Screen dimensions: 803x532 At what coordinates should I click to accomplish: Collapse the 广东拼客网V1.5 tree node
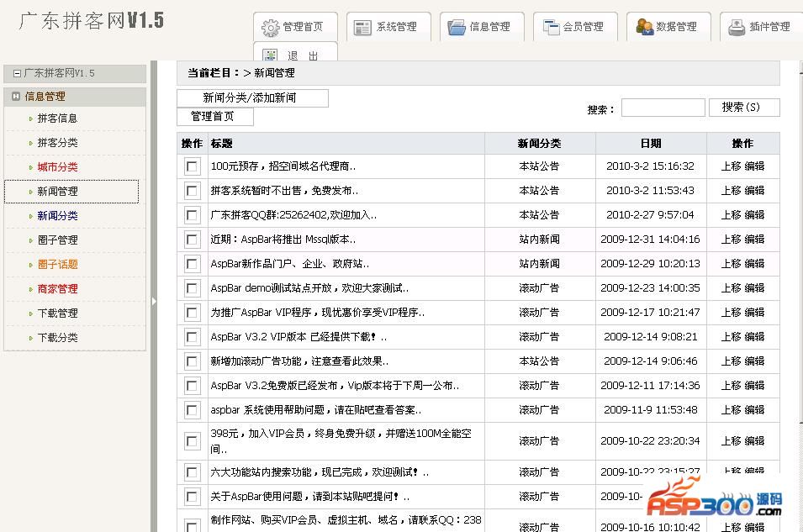[x=17, y=73]
